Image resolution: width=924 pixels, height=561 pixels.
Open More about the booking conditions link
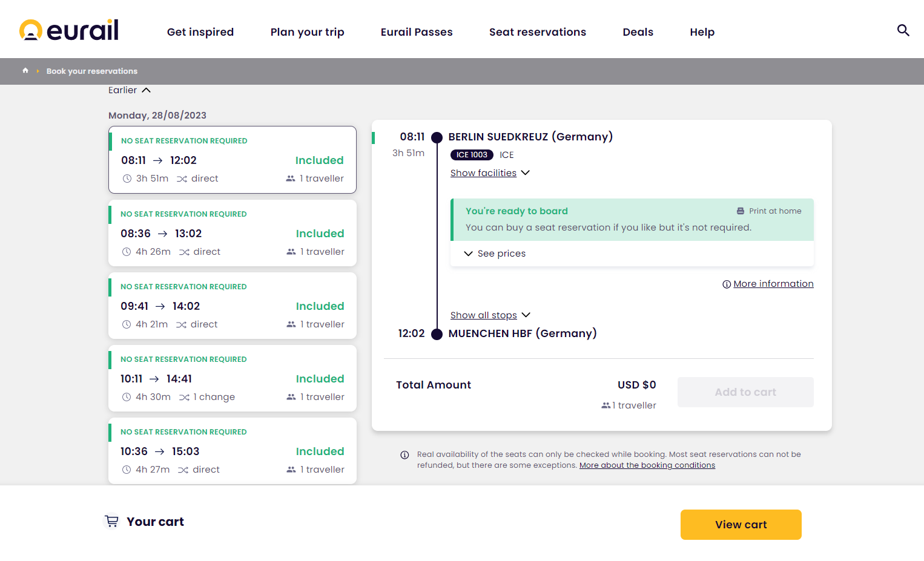[647, 465]
